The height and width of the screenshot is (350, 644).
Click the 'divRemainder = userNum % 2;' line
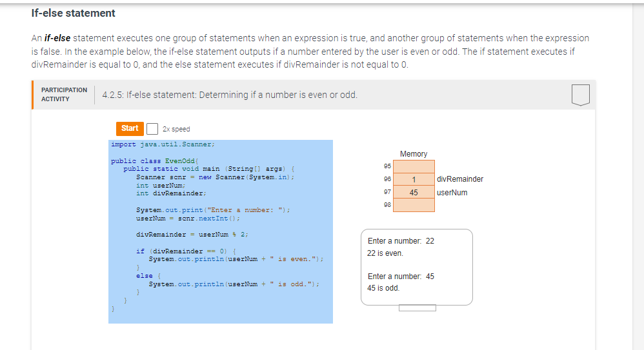[192, 235]
